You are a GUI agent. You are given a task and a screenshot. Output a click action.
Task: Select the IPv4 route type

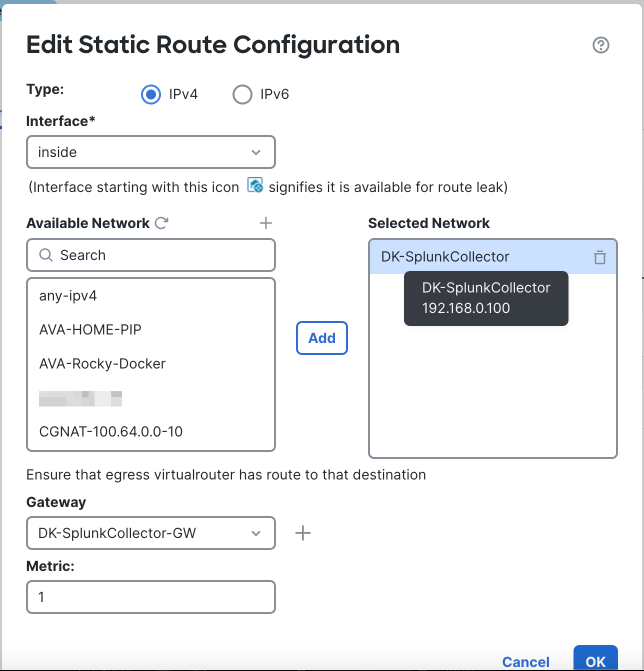point(150,94)
